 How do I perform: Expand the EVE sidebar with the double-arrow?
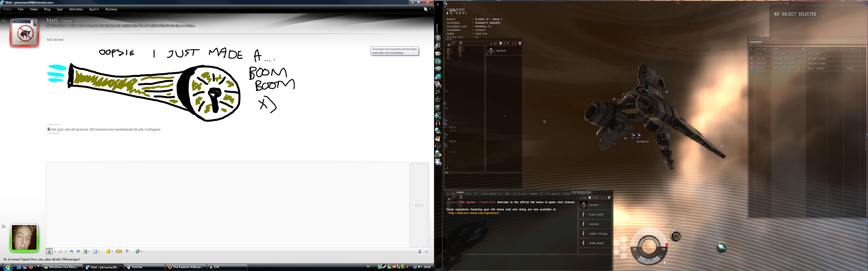pyautogui.click(x=438, y=4)
